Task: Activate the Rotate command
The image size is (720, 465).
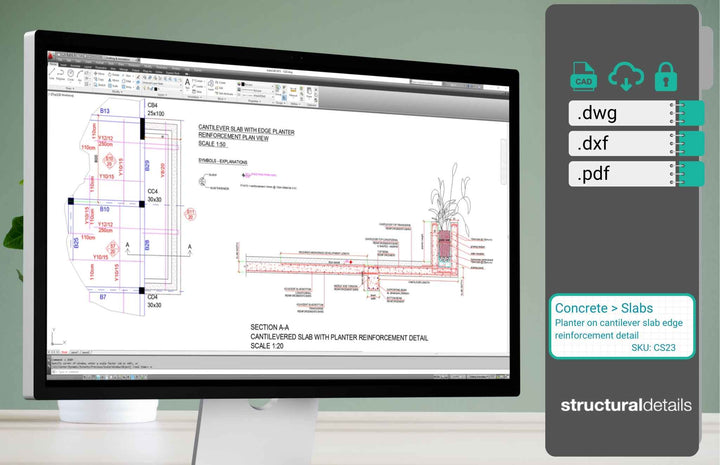Action: pyautogui.click(x=113, y=75)
